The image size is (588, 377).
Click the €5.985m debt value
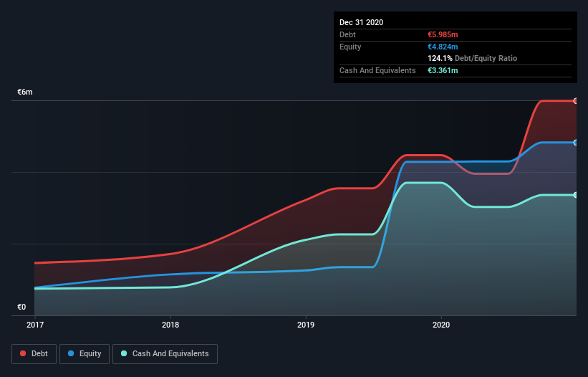coord(443,34)
